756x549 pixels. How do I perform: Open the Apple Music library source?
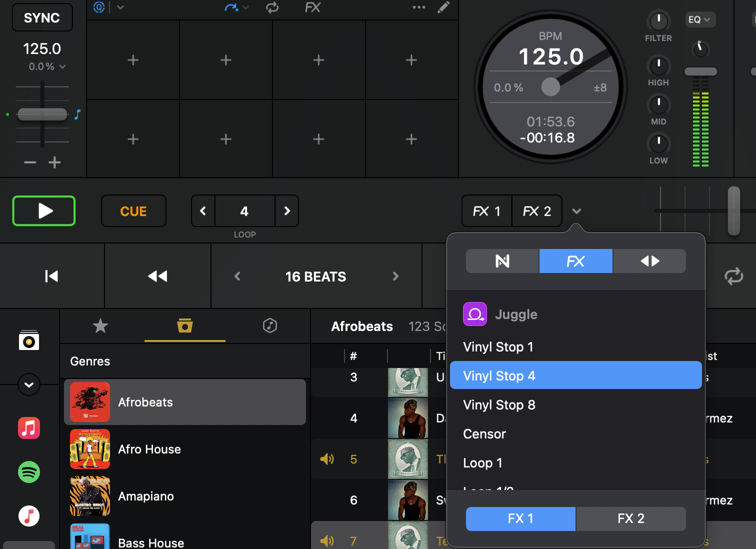[29, 428]
